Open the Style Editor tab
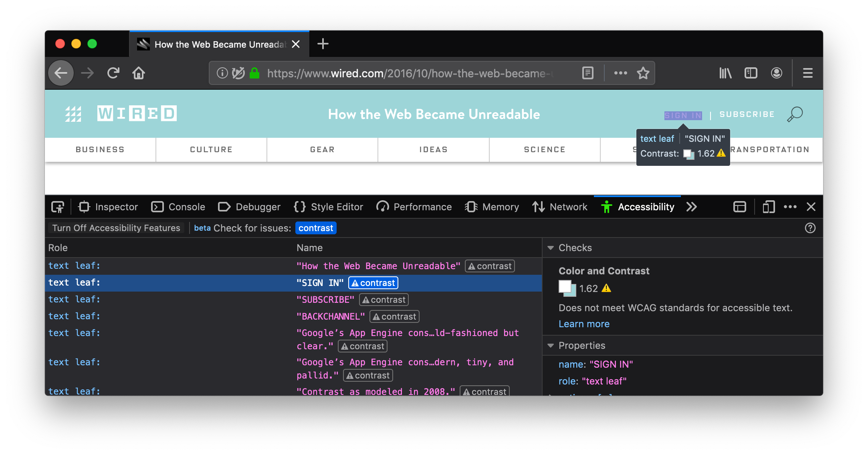Screen dimensions: 868x455 [329, 207]
